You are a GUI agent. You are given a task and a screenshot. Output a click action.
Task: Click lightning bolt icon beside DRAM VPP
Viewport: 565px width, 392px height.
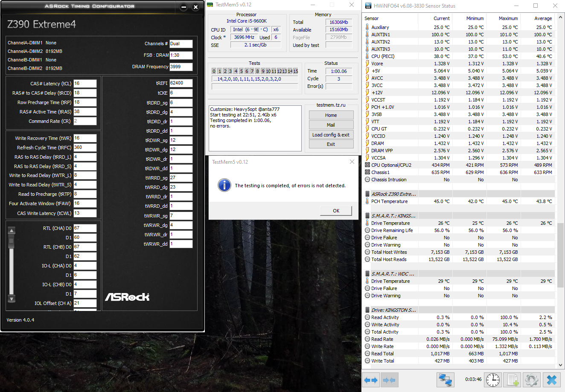coord(367,151)
